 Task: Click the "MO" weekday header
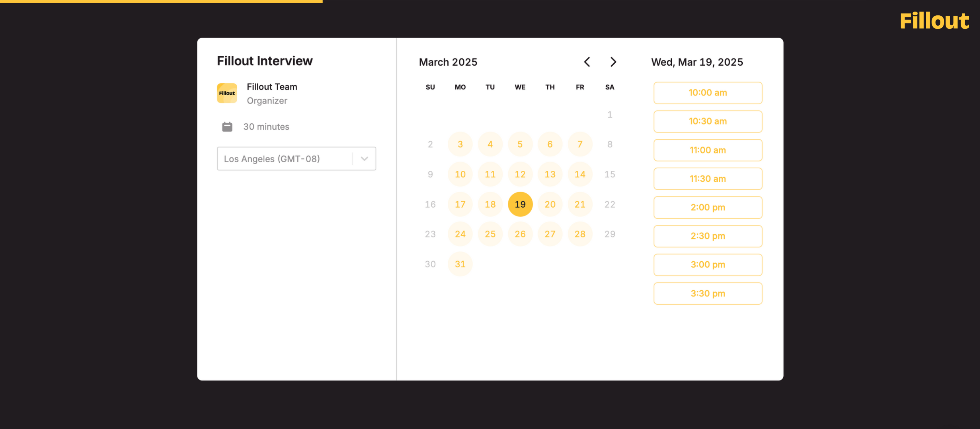(460, 87)
